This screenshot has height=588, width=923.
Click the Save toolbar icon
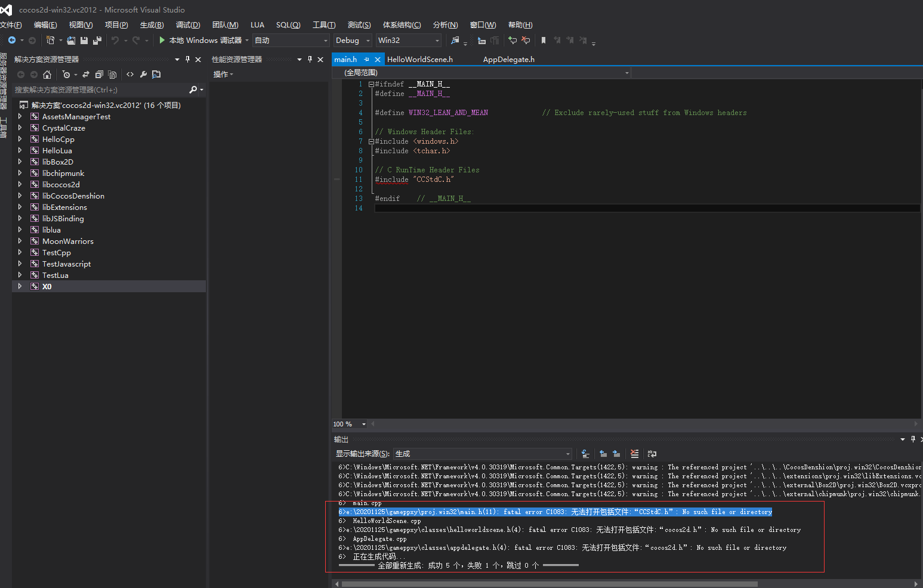click(84, 41)
